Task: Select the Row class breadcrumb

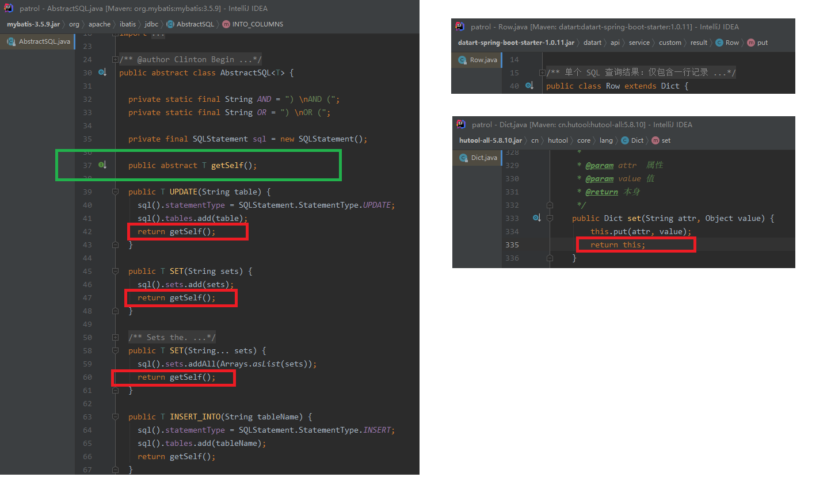Action: tap(727, 43)
